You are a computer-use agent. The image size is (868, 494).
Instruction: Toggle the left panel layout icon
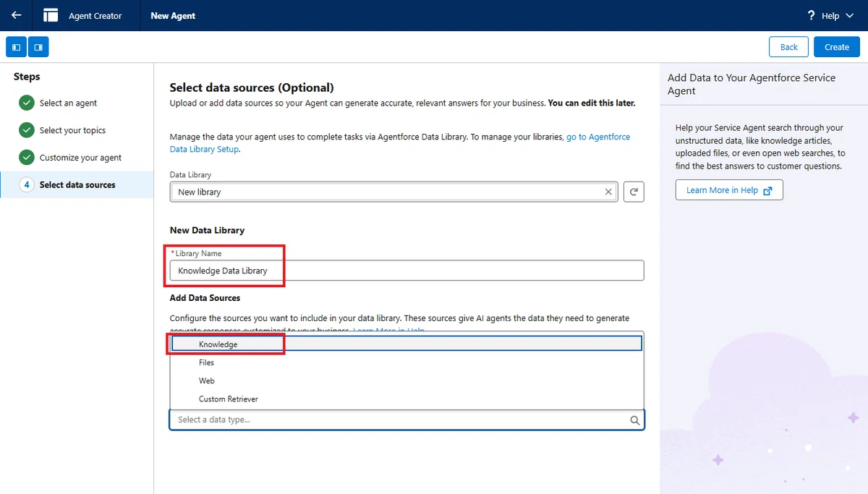tap(17, 47)
